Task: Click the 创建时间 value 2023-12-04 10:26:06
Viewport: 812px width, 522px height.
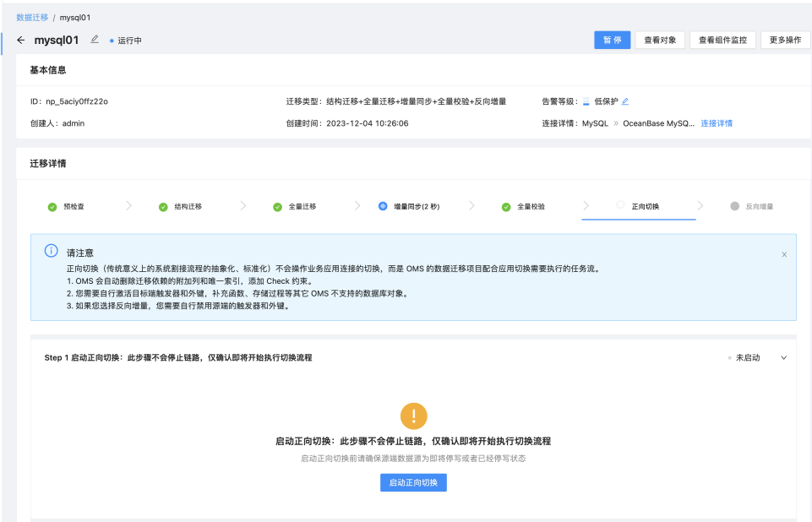Action: [x=368, y=123]
